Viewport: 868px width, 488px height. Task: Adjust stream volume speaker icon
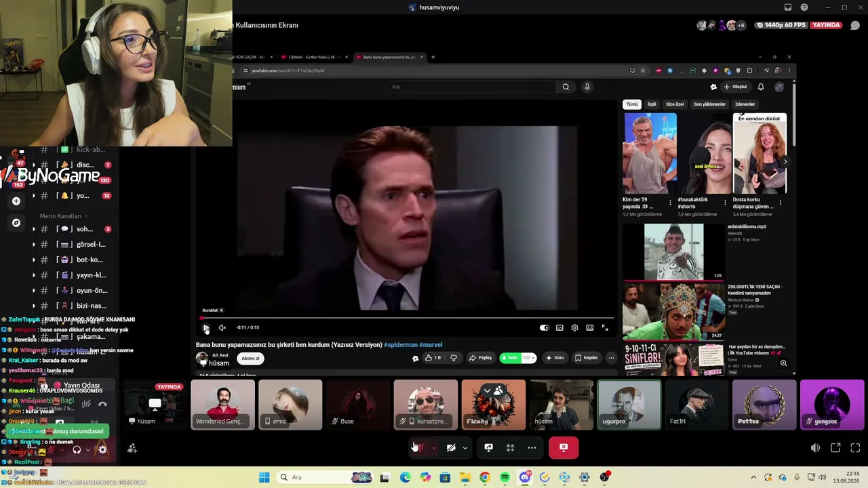tap(815, 448)
